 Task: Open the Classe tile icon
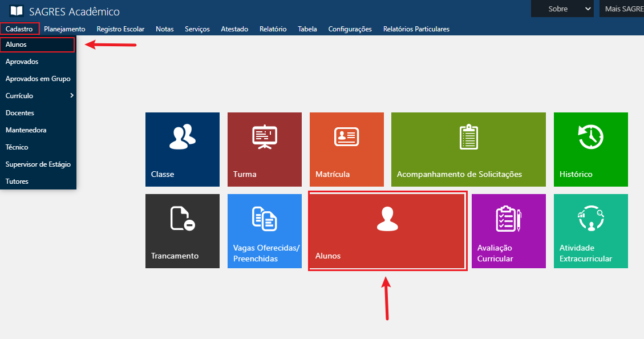tap(183, 137)
